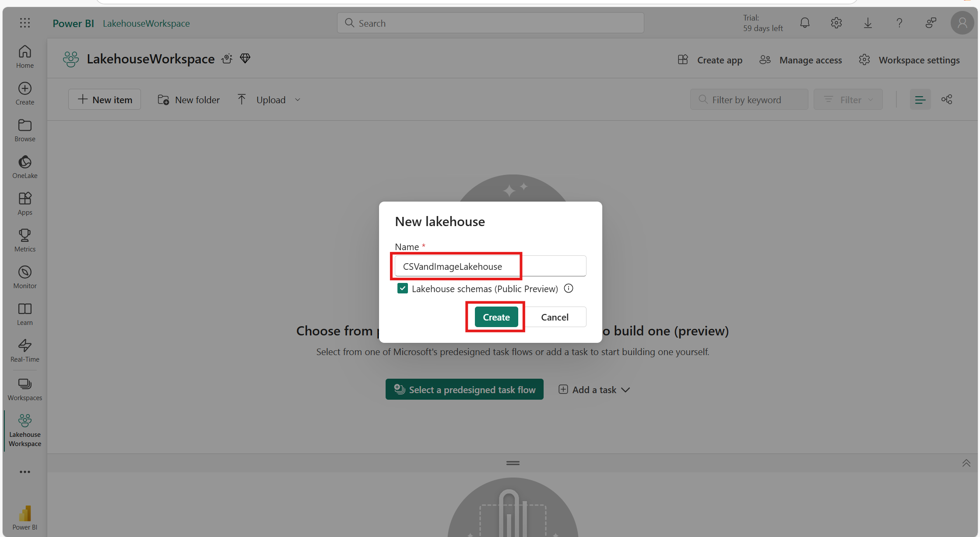Viewport: 980px width, 537px height.
Task: Open Workspaces in left navigation
Action: coord(25,389)
